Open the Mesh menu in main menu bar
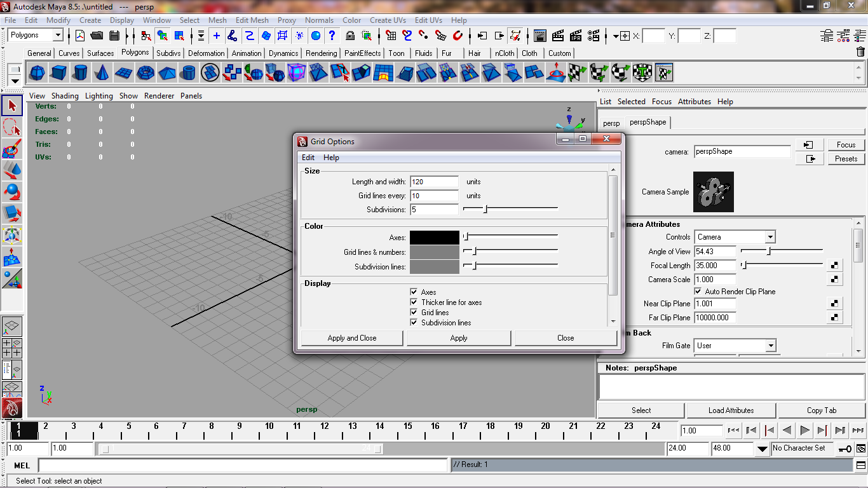Screen dimensions: 868x488 tap(217, 20)
